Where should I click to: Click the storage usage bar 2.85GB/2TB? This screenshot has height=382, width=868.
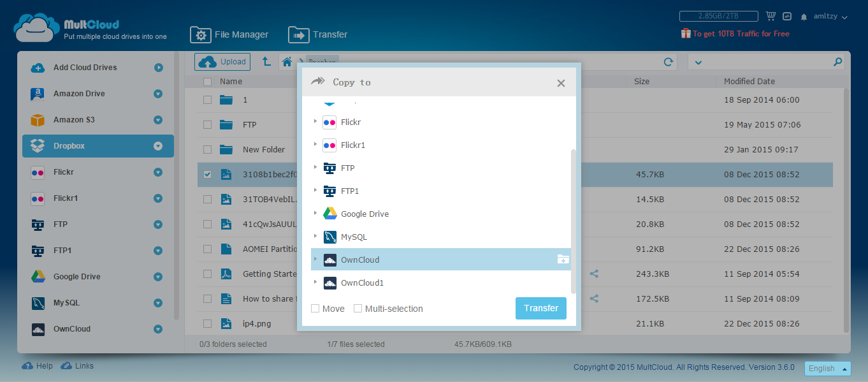click(718, 17)
